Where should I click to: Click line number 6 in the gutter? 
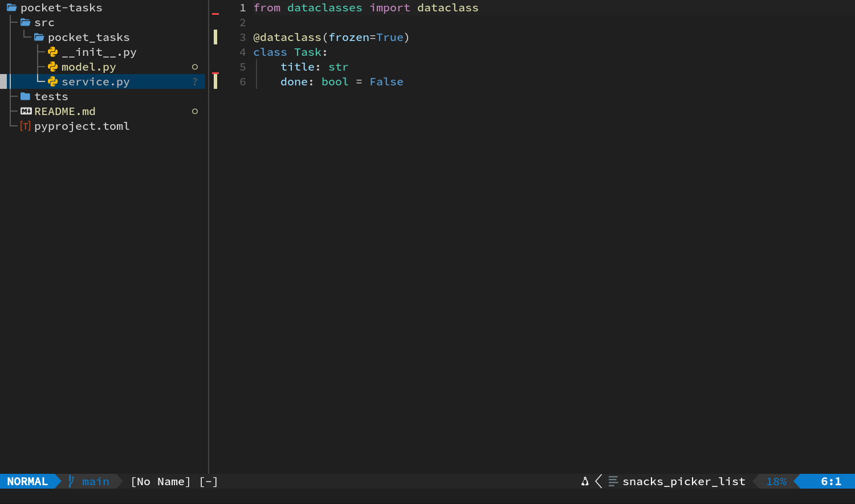pyautogui.click(x=243, y=82)
